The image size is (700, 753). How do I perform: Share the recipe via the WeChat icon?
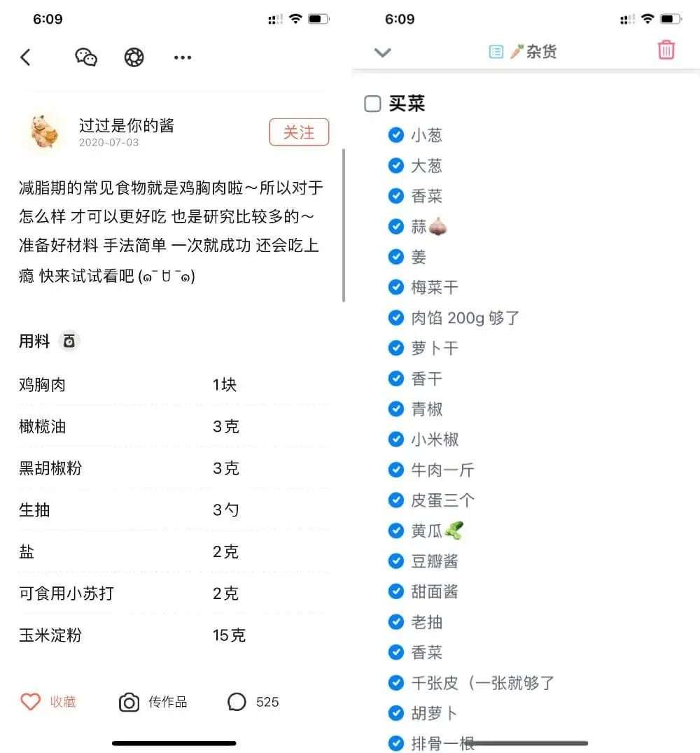click(86, 57)
